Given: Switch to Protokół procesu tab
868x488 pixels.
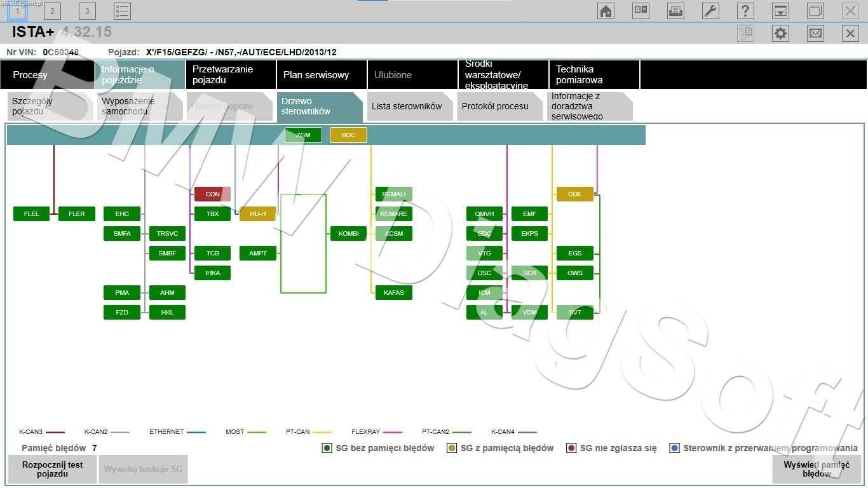Looking at the screenshot, I should click(x=499, y=106).
